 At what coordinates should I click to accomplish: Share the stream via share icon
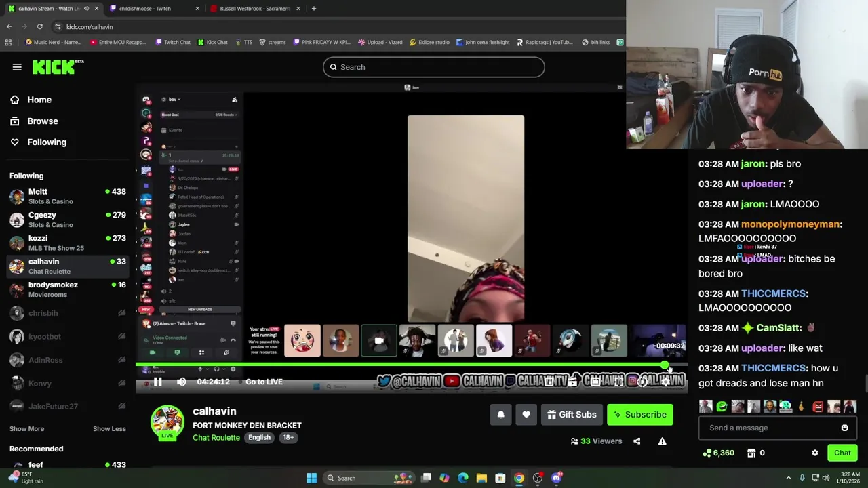point(637,441)
